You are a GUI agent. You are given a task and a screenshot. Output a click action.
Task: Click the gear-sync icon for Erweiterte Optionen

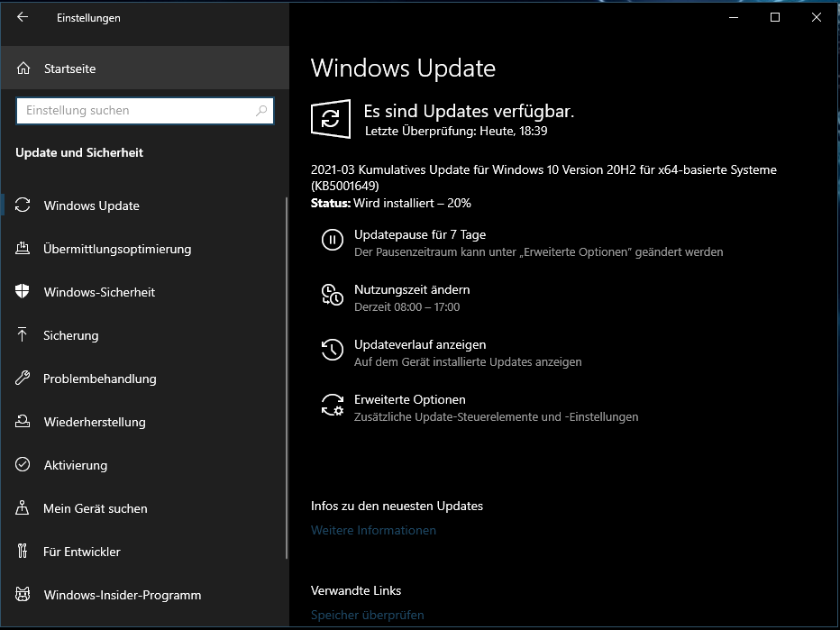(x=333, y=405)
